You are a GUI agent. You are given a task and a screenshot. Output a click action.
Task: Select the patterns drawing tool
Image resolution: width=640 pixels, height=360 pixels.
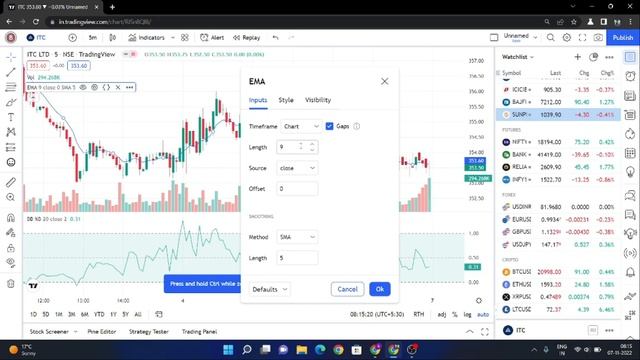tap(11, 132)
